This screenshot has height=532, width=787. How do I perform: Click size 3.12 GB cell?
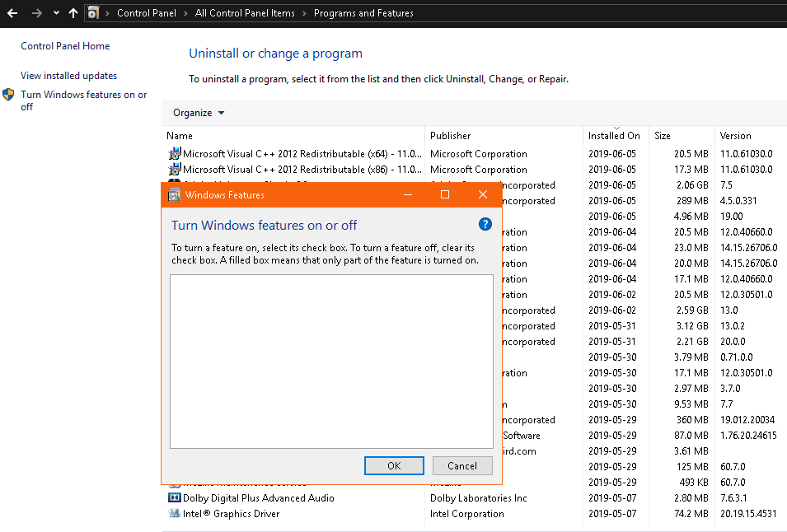point(692,326)
